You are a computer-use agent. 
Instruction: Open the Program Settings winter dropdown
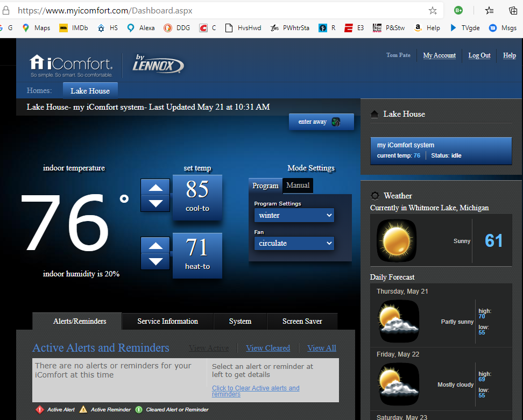pyautogui.click(x=294, y=215)
